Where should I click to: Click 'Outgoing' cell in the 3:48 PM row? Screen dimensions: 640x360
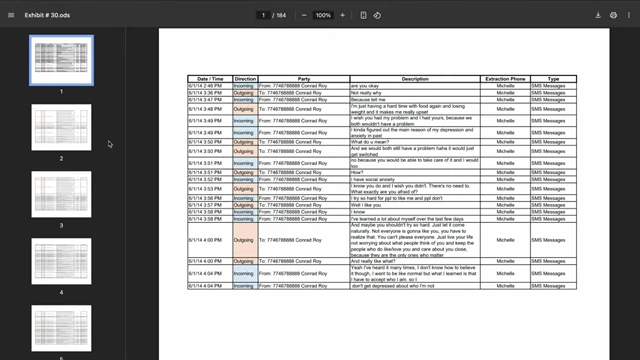[x=244, y=109]
